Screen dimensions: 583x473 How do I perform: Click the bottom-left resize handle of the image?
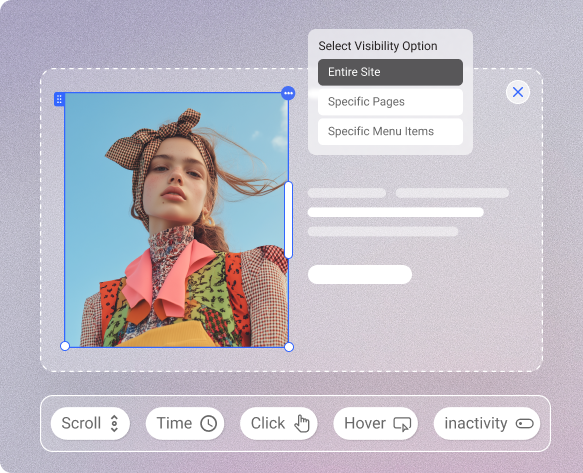click(65, 346)
